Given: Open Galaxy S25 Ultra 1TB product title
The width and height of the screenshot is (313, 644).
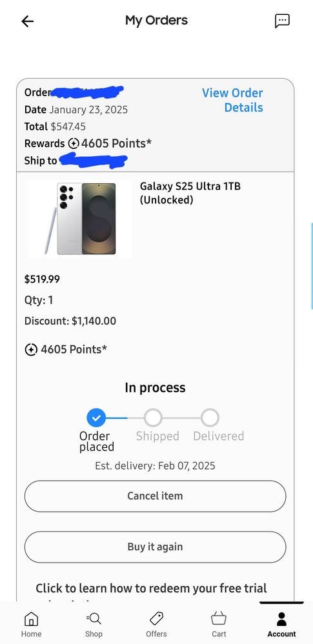Looking at the screenshot, I should 190,193.
